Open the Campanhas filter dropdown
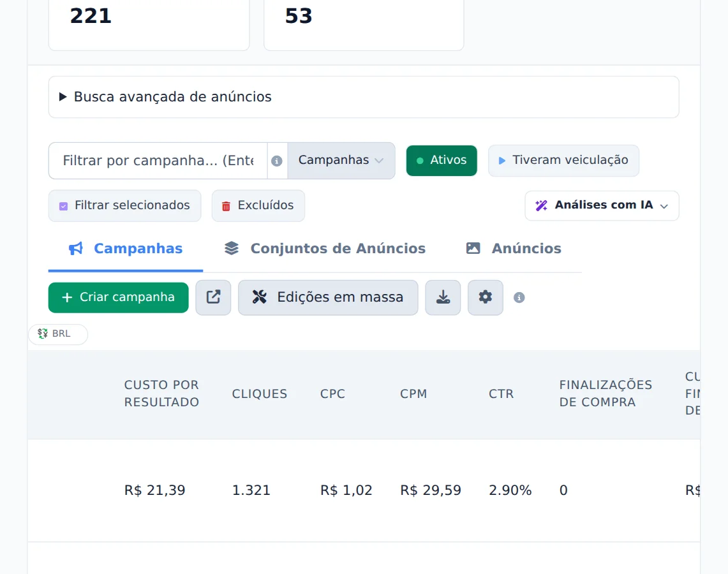This screenshot has height=574, width=728. (x=341, y=161)
